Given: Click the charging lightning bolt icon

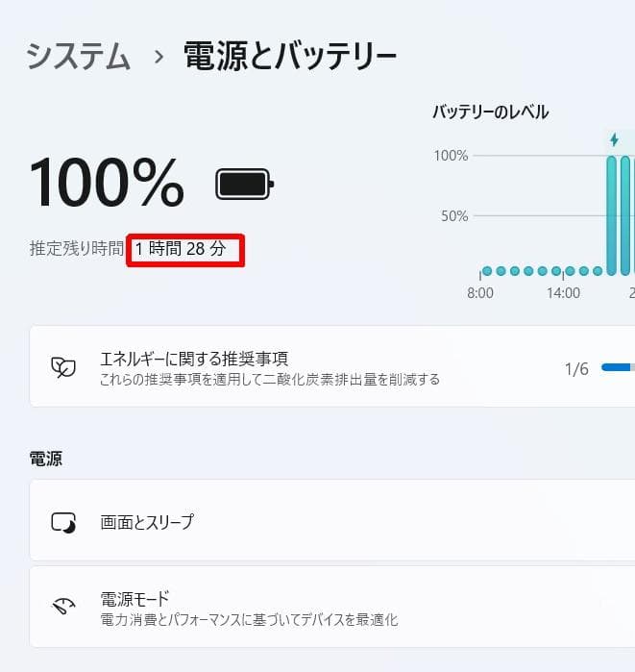Looking at the screenshot, I should coord(615,139).
